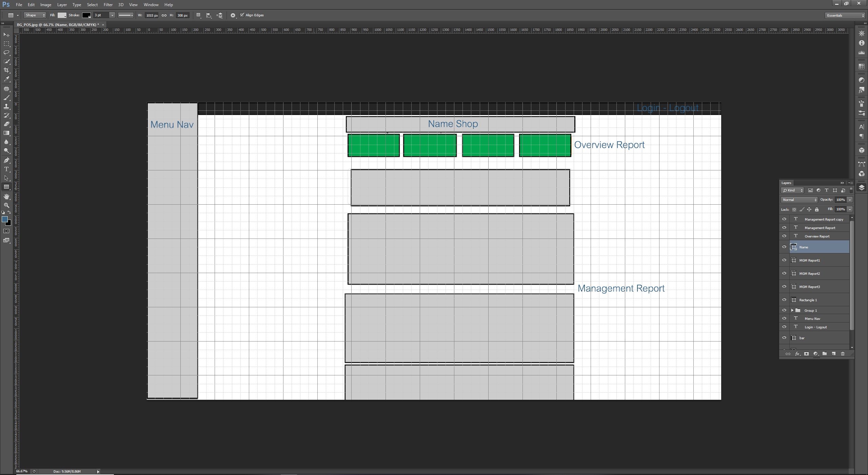
Task: Uncheck the Align Edges checkbox
Action: tap(242, 15)
